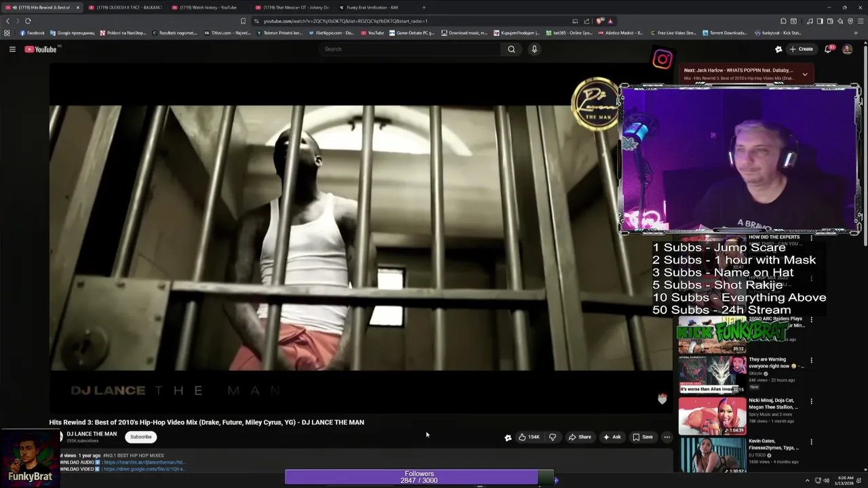Dislike the video with thumbs-down
This screenshot has height=488, width=868.
[552, 437]
